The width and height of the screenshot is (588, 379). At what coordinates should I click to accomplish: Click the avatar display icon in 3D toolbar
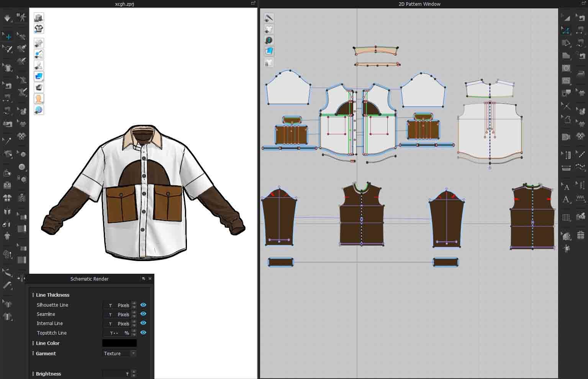coord(39,99)
